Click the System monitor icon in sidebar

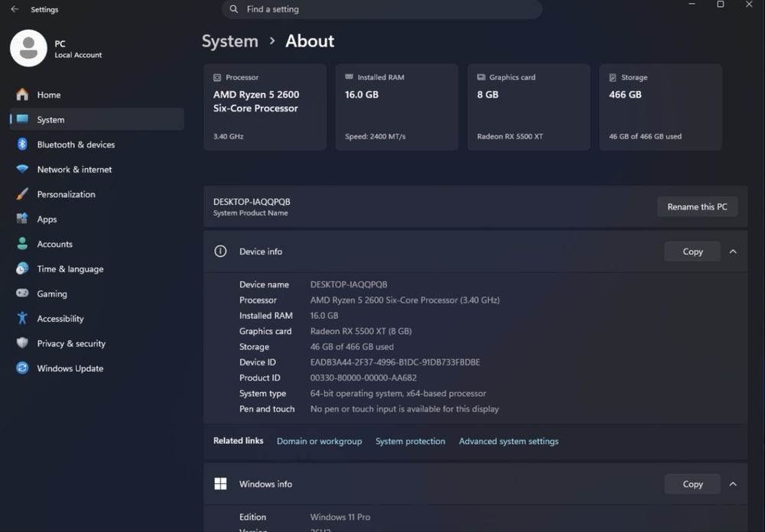point(22,119)
